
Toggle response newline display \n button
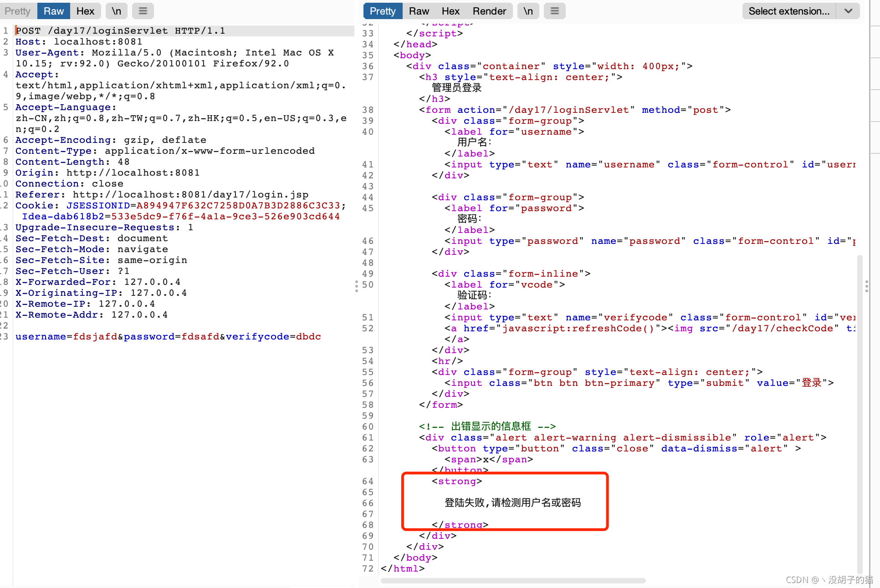coord(528,11)
